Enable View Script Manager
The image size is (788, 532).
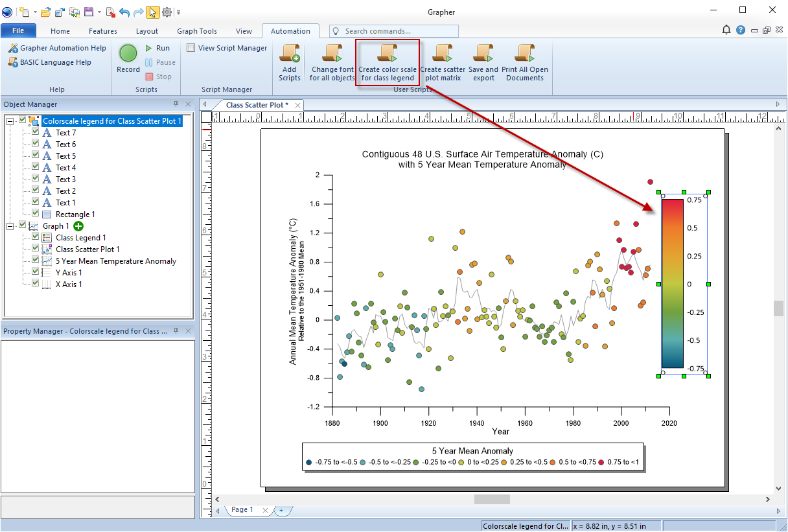click(x=191, y=47)
